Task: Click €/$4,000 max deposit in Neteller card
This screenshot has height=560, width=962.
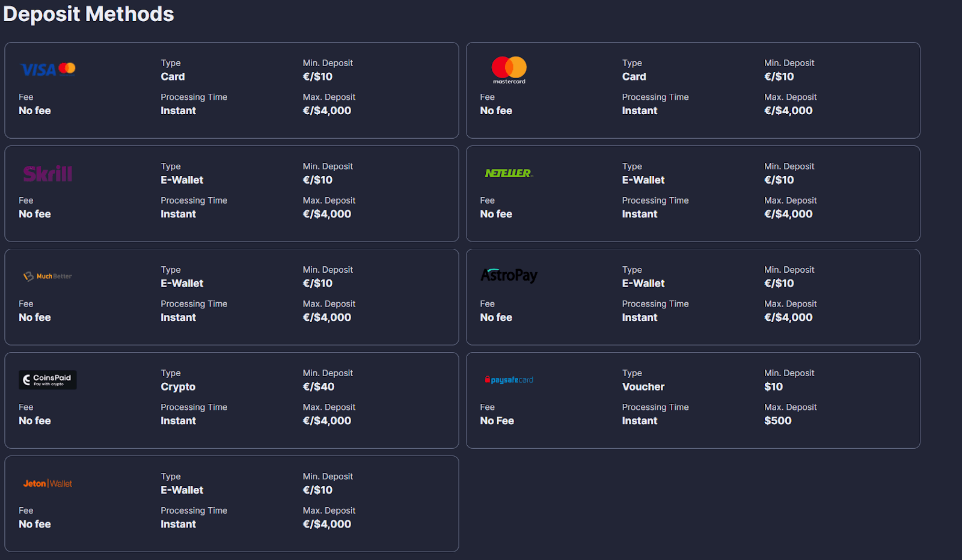Action: (788, 214)
